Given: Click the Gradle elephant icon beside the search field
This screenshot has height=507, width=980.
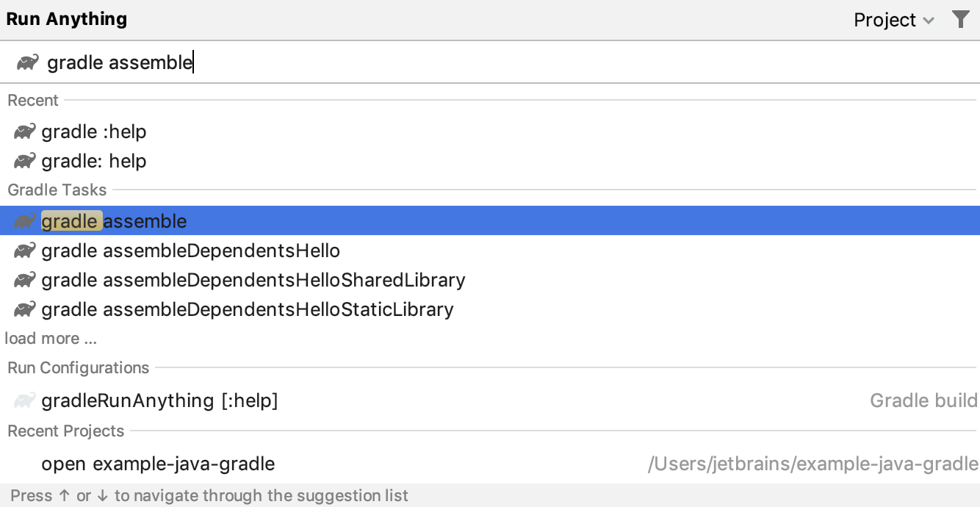Looking at the screenshot, I should 28,62.
